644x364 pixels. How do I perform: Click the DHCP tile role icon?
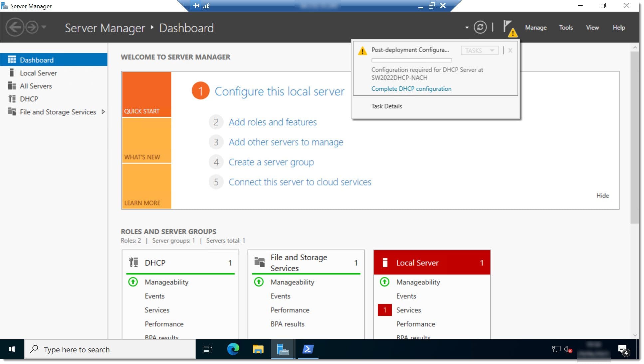tap(133, 262)
